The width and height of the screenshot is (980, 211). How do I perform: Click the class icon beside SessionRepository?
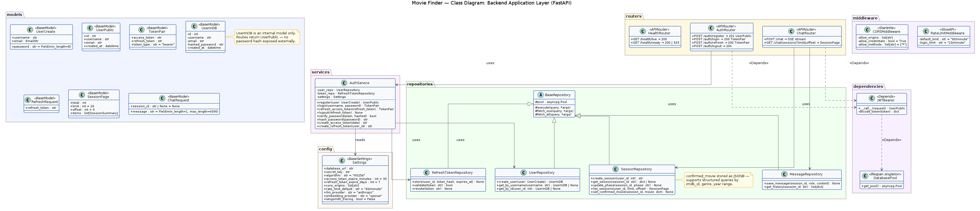pyautogui.click(x=615, y=169)
